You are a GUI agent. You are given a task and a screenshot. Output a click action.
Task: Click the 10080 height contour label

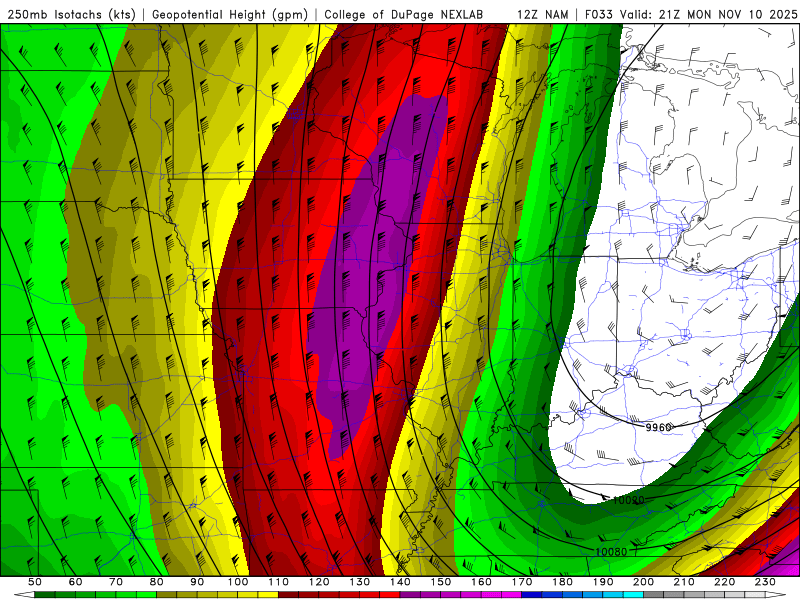click(x=611, y=552)
